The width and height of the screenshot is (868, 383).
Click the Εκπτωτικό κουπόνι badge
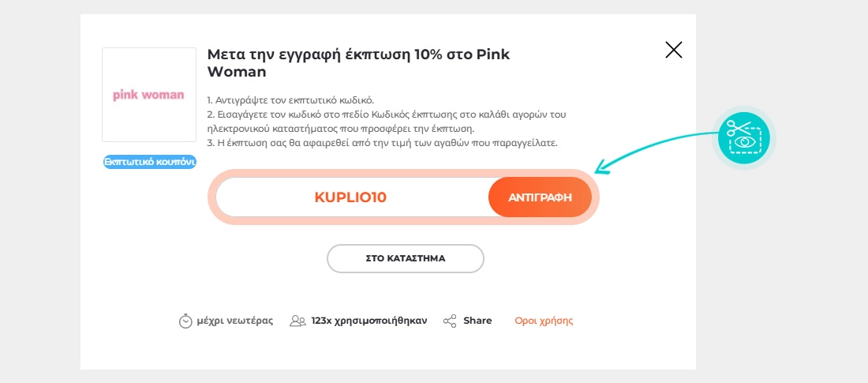tap(149, 162)
